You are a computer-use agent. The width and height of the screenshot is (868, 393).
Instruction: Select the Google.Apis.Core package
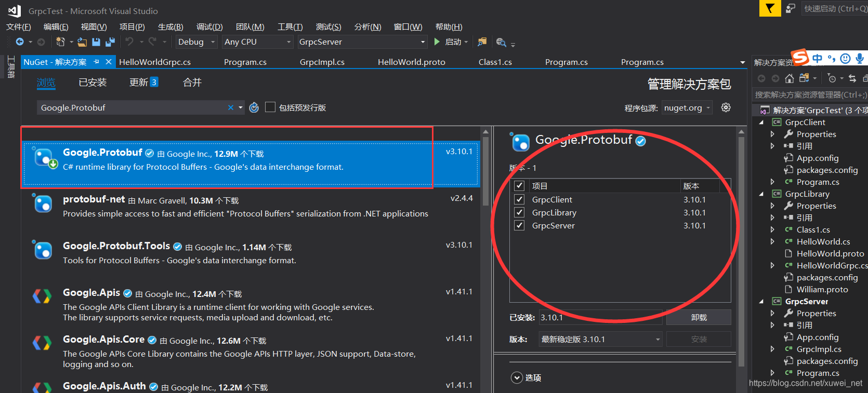point(252,351)
